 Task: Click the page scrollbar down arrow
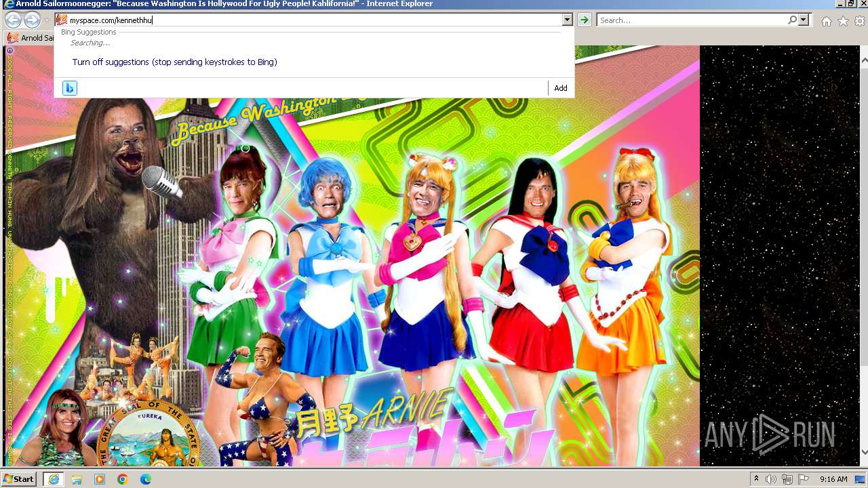(x=864, y=451)
